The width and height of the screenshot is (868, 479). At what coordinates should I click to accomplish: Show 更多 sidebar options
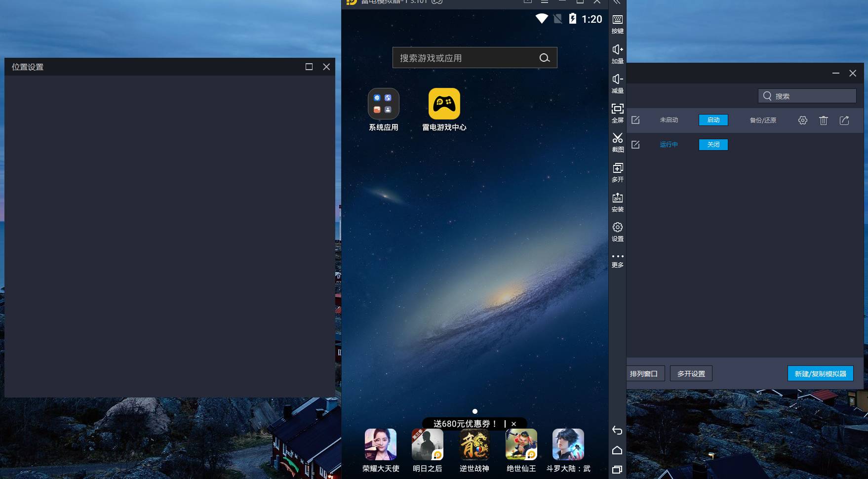coord(617,261)
